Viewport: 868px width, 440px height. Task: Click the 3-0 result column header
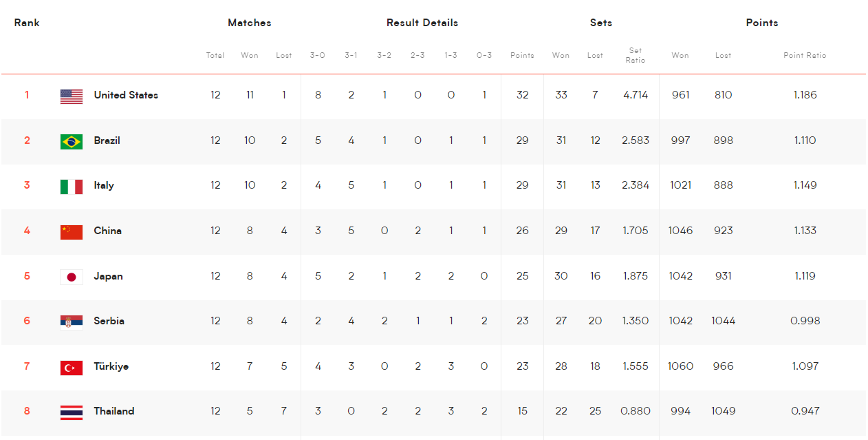coord(317,55)
